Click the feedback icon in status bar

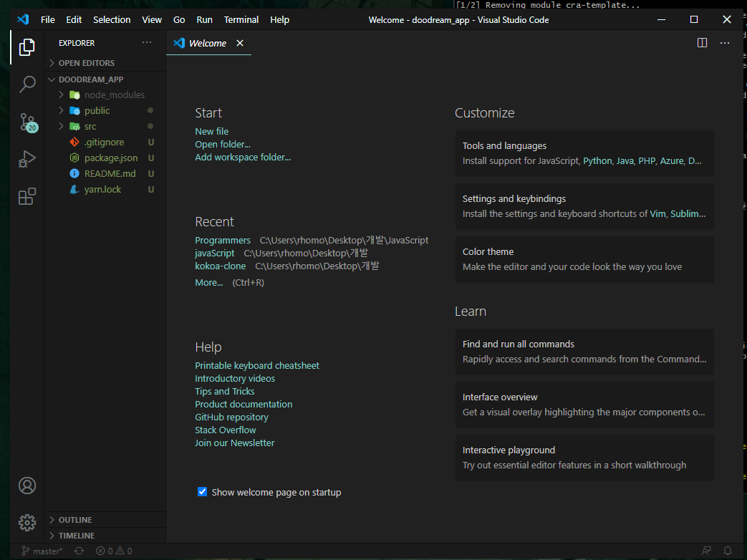tap(706, 551)
